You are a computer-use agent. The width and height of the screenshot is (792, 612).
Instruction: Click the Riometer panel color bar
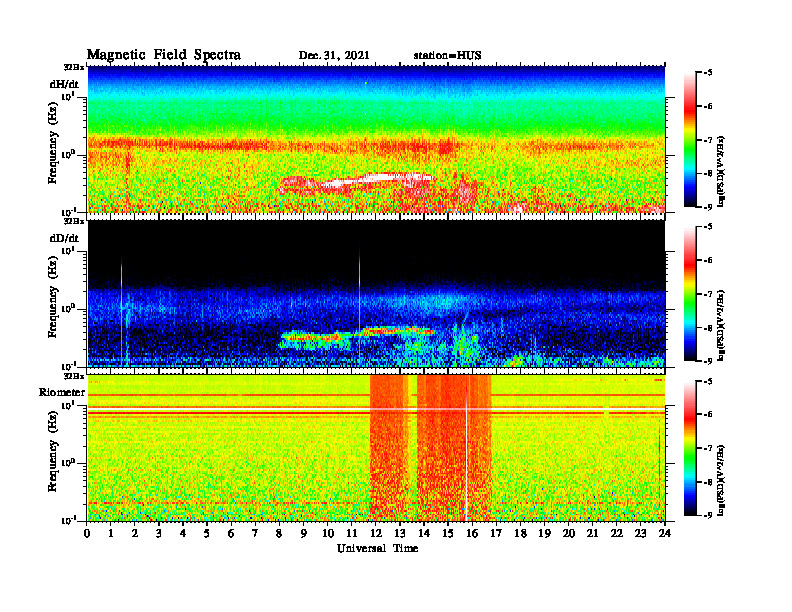click(x=689, y=448)
